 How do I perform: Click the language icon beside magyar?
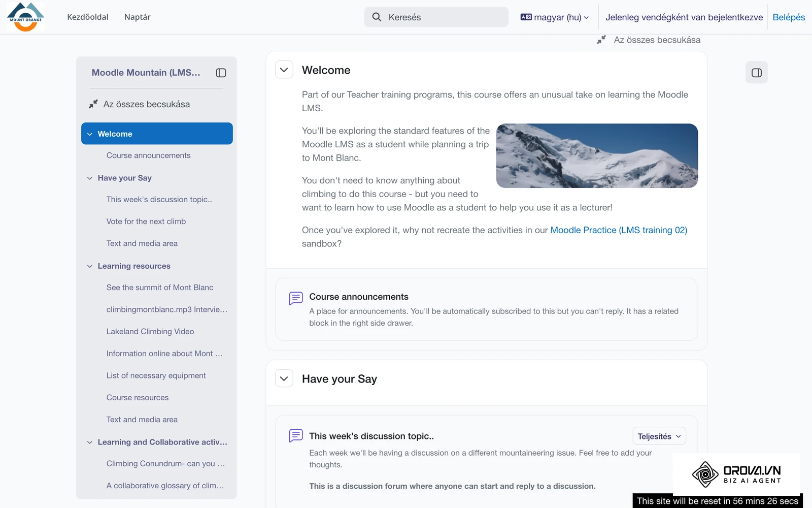coord(526,17)
